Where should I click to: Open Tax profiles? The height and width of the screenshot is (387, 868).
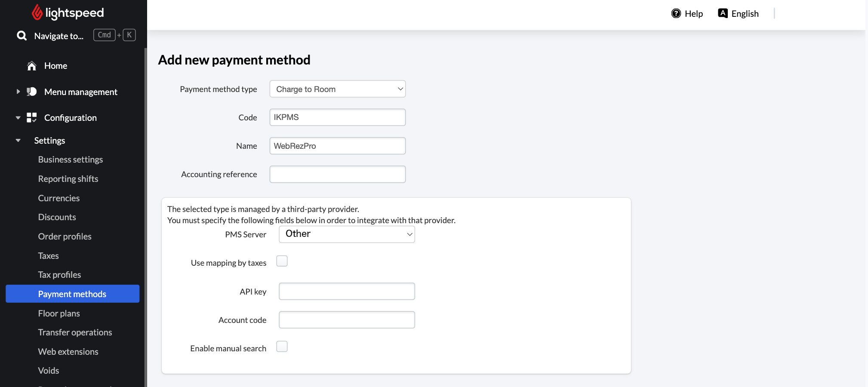tap(59, 275)
